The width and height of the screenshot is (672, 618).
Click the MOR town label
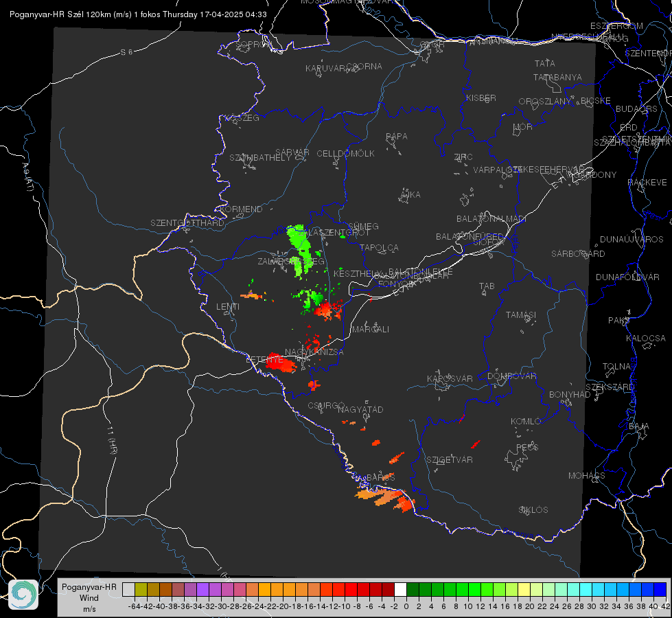pos(523,127)
